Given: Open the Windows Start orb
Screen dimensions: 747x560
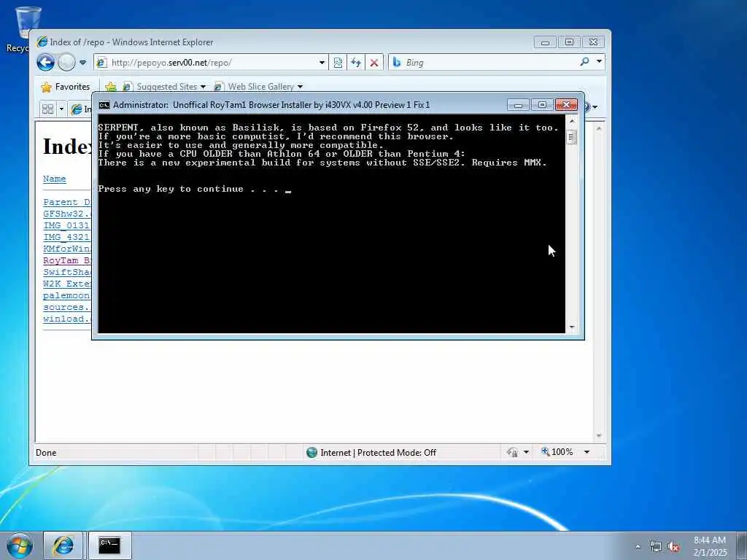Looking at the screenshot, I should [20, 545].
